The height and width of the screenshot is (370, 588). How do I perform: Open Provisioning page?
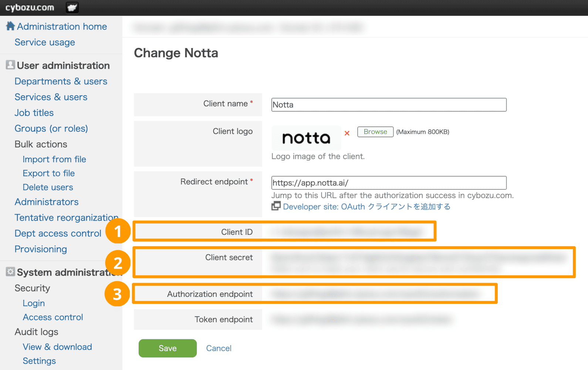click(x=41, y=249)
